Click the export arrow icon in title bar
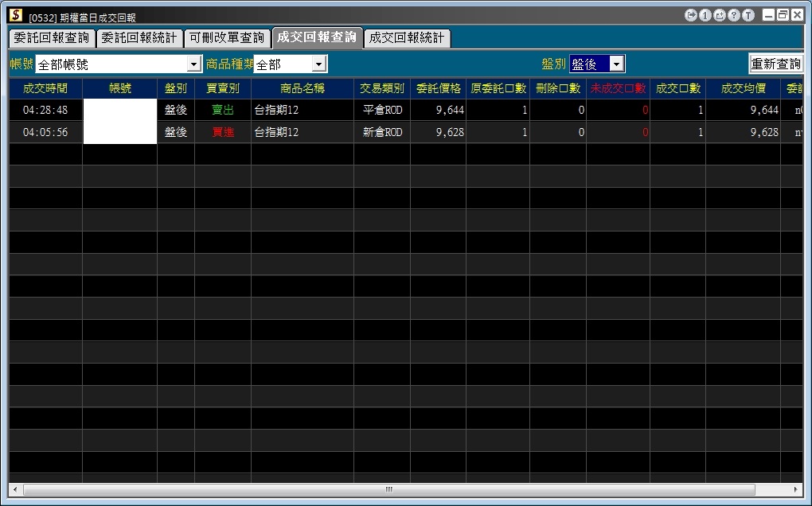Screen dimensions: 812x506 [690, 16]
